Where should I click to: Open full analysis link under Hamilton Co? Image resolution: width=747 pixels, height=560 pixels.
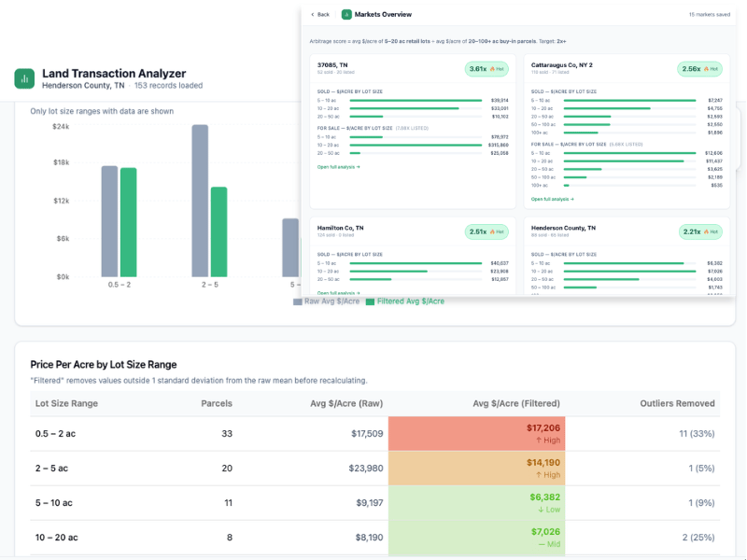tap(338, 293)
